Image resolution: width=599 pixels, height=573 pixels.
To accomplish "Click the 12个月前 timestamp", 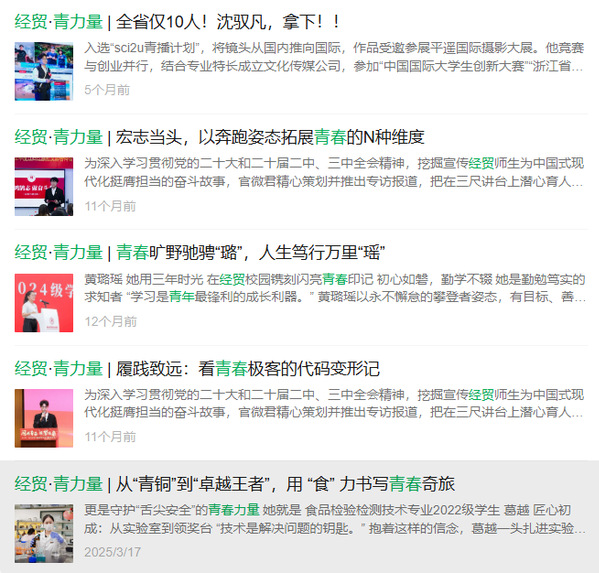I will [x=110, y=322].
